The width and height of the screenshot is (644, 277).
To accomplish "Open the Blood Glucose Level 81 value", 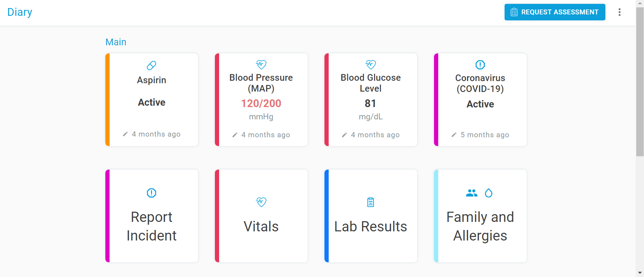I will pyautogui.click(x=370, y=104).
